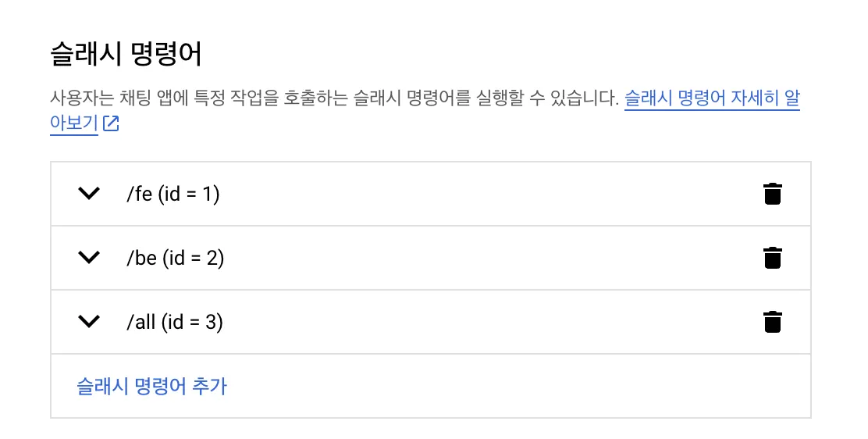The height and width of the screenshot is (439, 868).
Task: Click the wrapped 아보기 link text on second line
Action: [73, 123]
